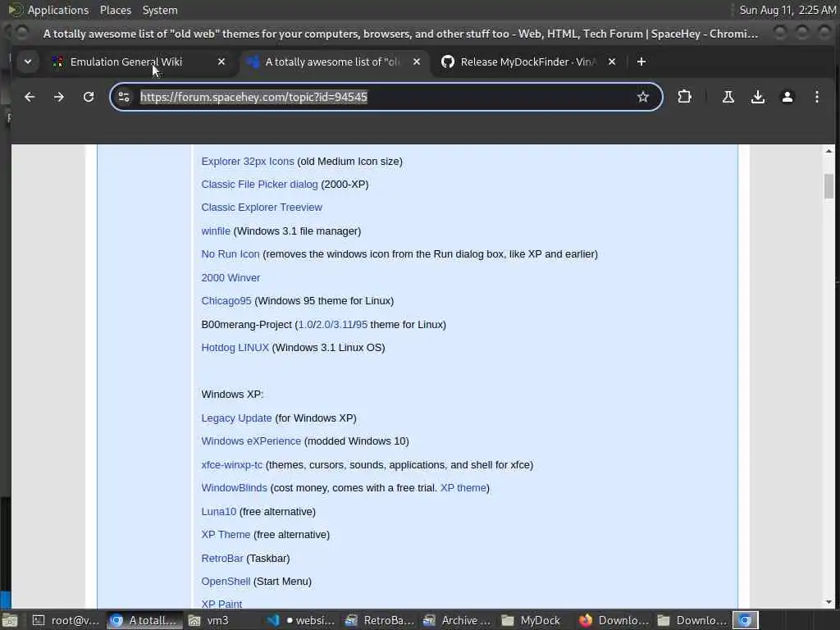Switch to root terminal in taskbar

[x=66, y=620]
